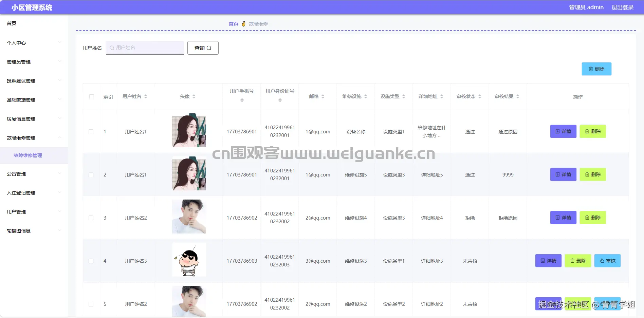Image resolution: width=644 pixels, height=318 pixels.
Task: Open 详情 for index 1 row
Action: tap(563, 131)
